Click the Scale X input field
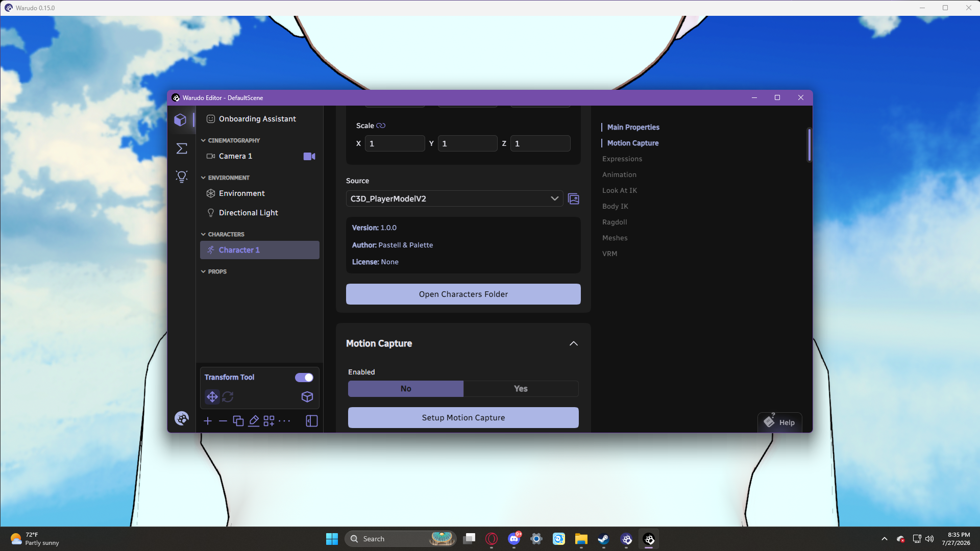The image size is (980, 551). click(395, 143)
